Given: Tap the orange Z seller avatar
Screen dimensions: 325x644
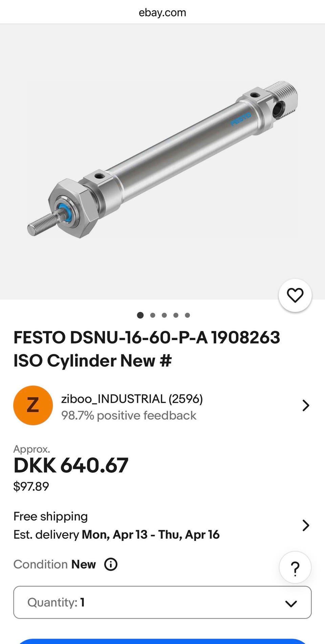Looking at the screenshot, I should (33, 405).
